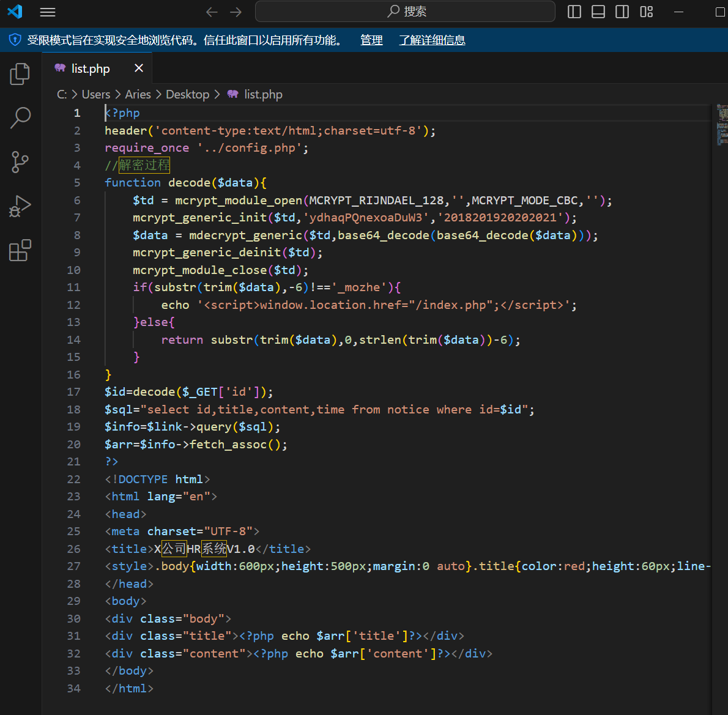
Task: Open the 了解详细信息 link
Action: coord(432,40)
